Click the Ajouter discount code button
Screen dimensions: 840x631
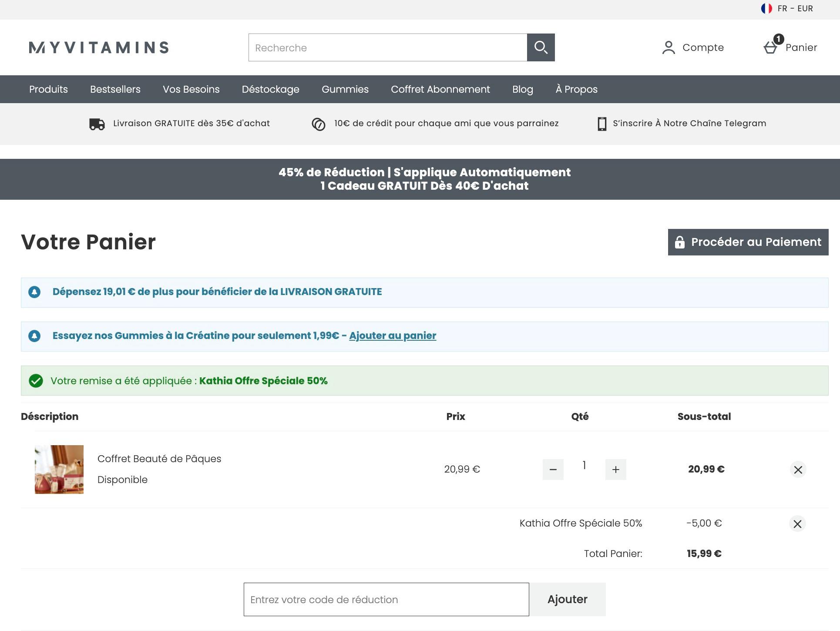tap(568, 599)
